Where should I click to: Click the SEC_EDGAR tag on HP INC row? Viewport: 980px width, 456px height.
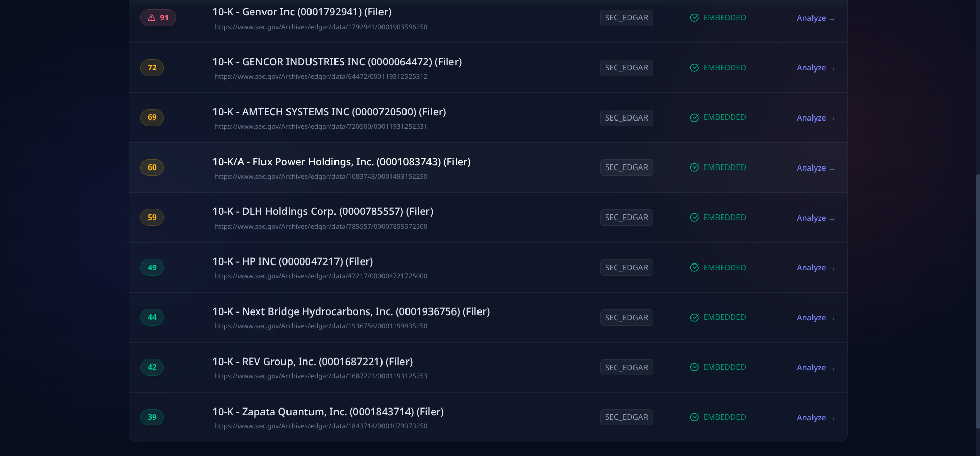click(627, 268)
